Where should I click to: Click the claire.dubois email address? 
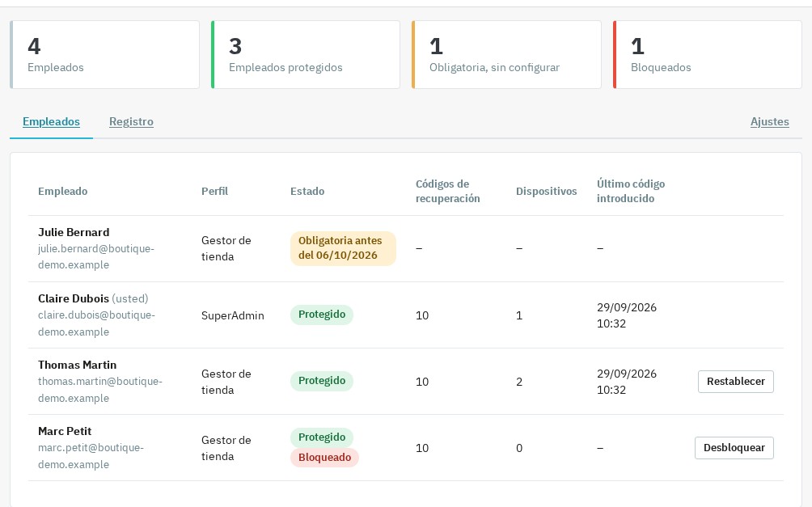pos(96,323)
